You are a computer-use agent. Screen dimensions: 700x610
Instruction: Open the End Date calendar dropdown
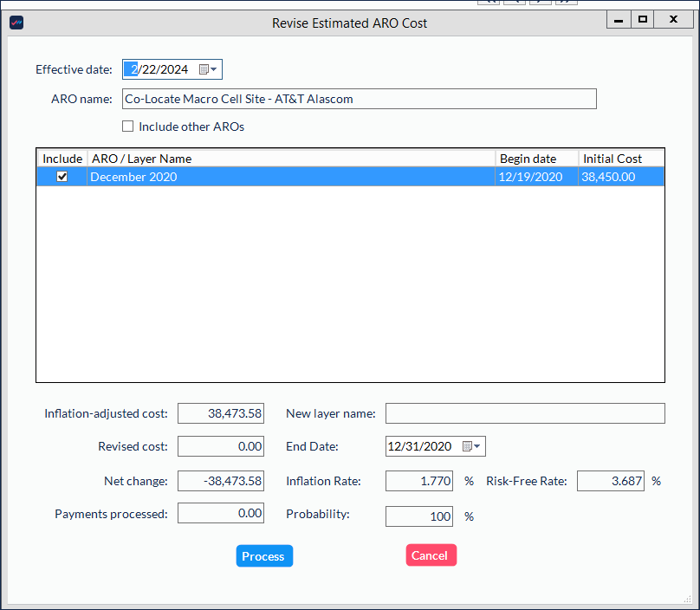(x=471, y=446)
